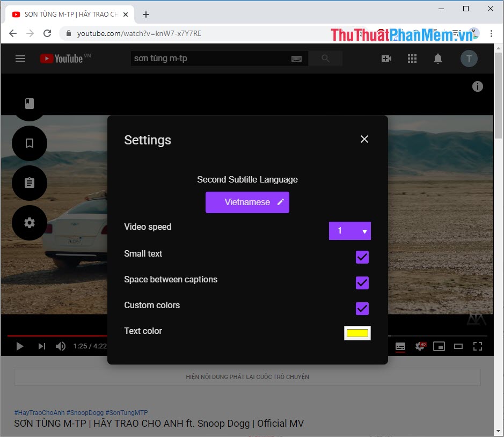Click the gear icon in the left sidebar
This screenshot has width=504, height=437.
point(29,223)
